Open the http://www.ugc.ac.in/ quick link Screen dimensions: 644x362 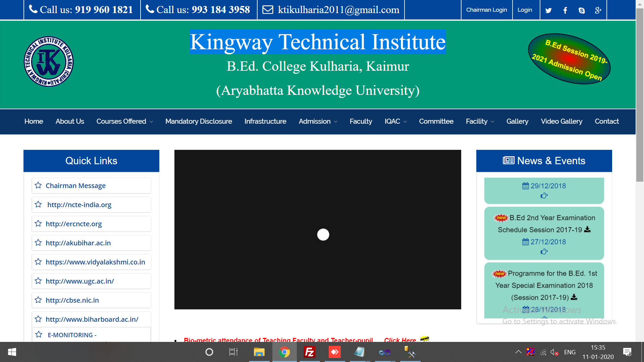(x=92, y=281)
